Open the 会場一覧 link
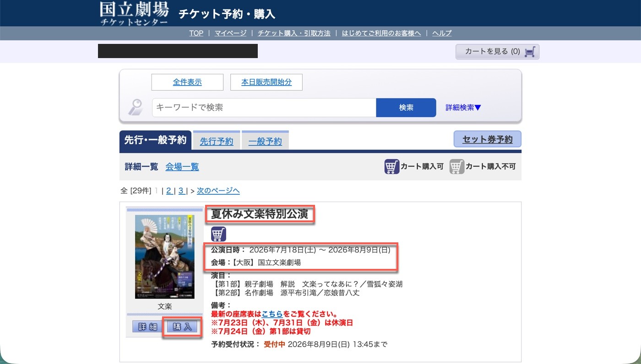641x364 pixels. pos(182,166)
